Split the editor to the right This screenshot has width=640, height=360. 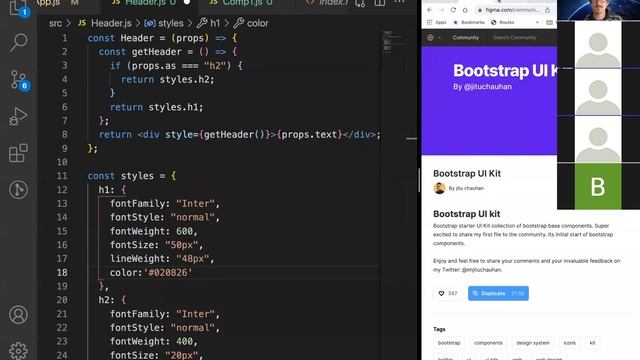coord(380,3)
